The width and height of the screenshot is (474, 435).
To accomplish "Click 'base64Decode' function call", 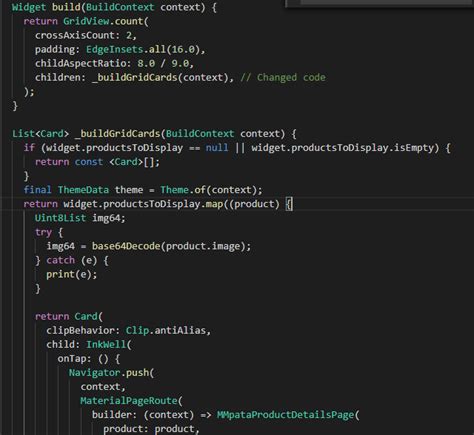I will click(x=126, y=246).
